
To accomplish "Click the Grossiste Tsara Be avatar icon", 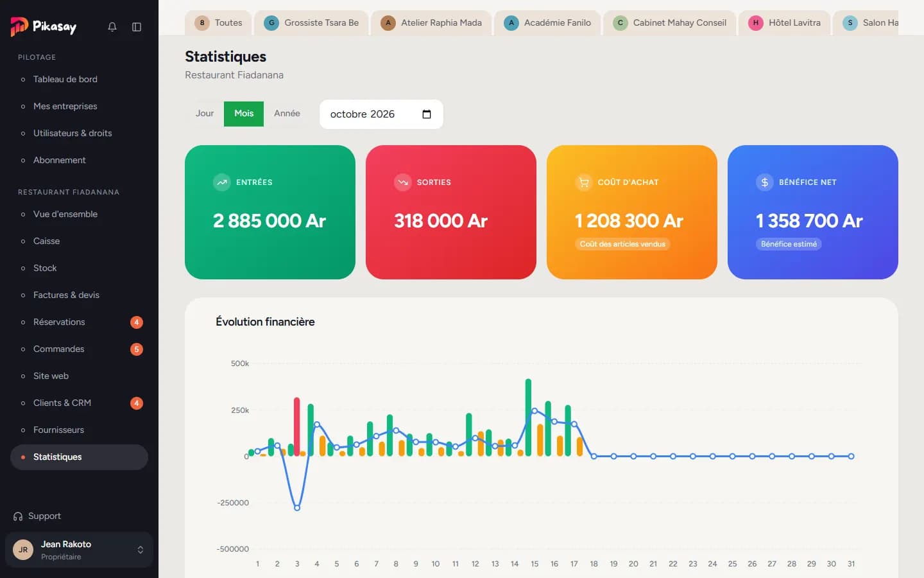I will [x=271, y=23].
